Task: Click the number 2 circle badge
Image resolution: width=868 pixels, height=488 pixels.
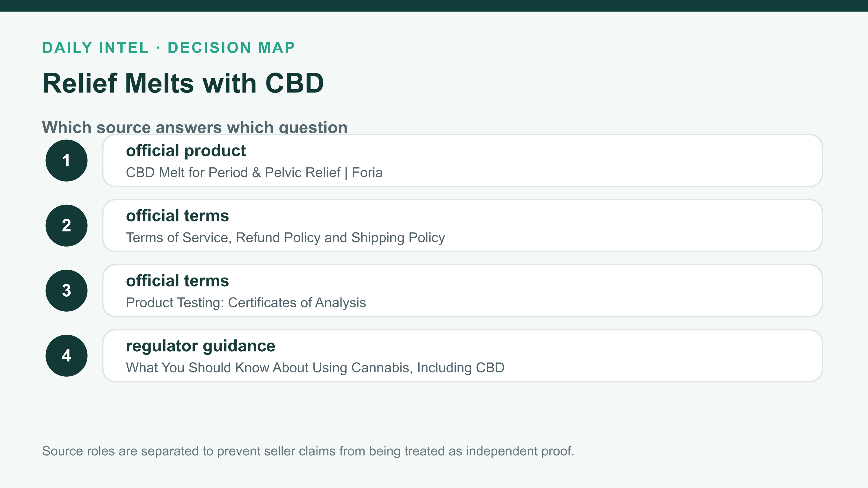Action: point(66,226)
